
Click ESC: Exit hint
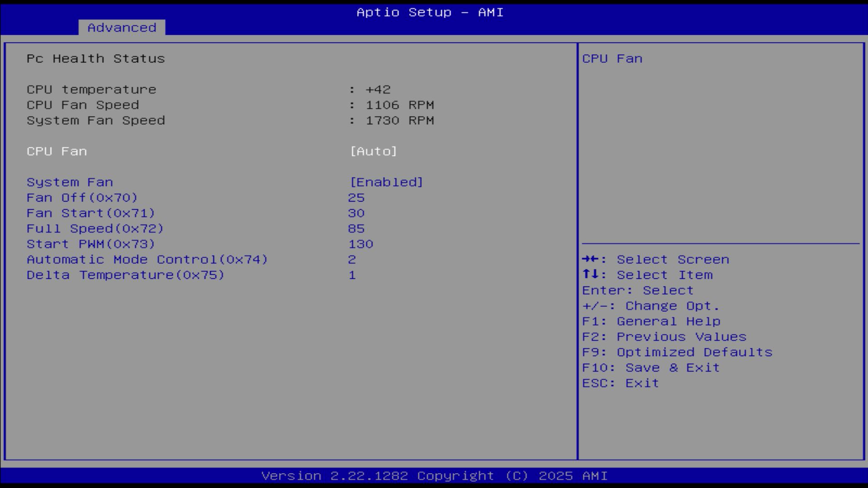pos(620,383)
